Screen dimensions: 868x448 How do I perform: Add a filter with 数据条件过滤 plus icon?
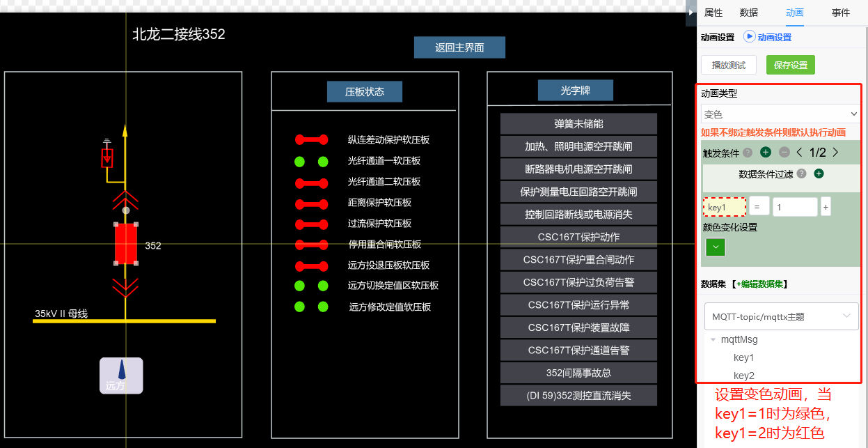819,173
